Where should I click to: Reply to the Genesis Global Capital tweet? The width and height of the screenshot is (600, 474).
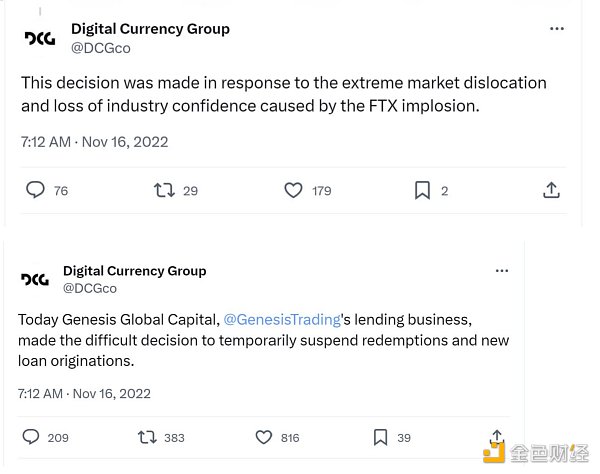[31, 437]
